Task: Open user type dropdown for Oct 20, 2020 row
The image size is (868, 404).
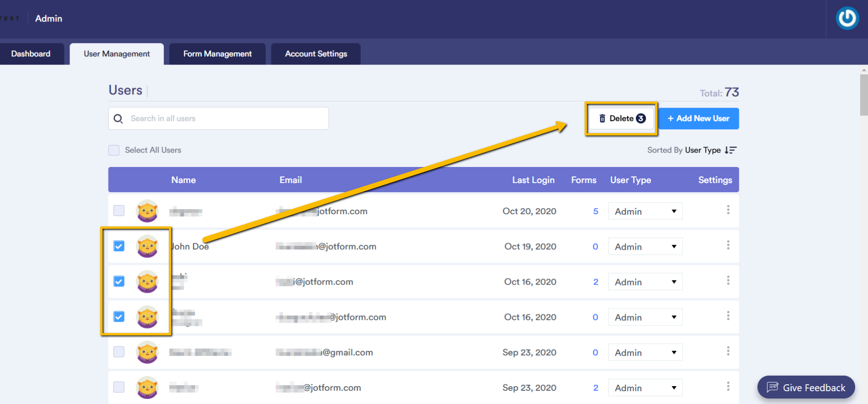Action: [x=645, y=211]
